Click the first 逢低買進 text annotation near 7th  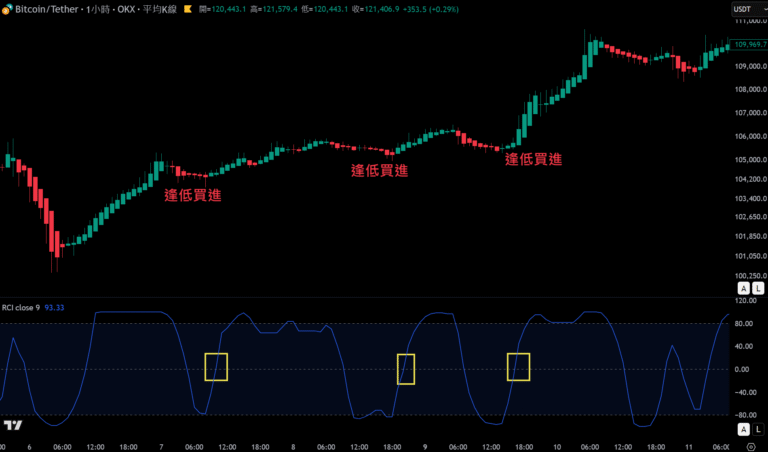(193, 195)
